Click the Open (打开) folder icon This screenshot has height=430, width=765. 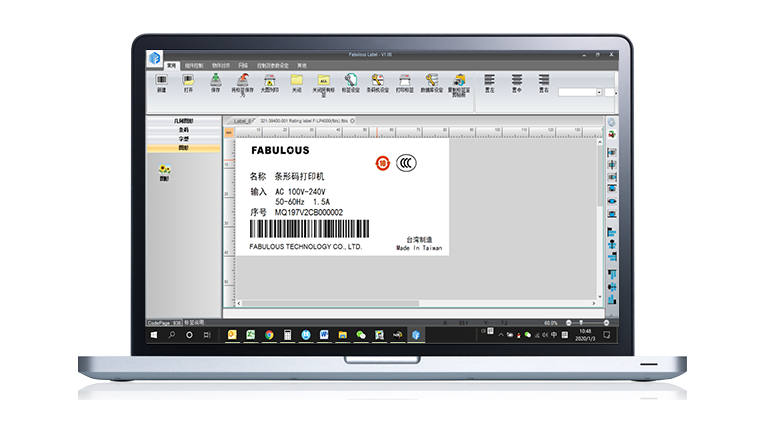[188, 80]
